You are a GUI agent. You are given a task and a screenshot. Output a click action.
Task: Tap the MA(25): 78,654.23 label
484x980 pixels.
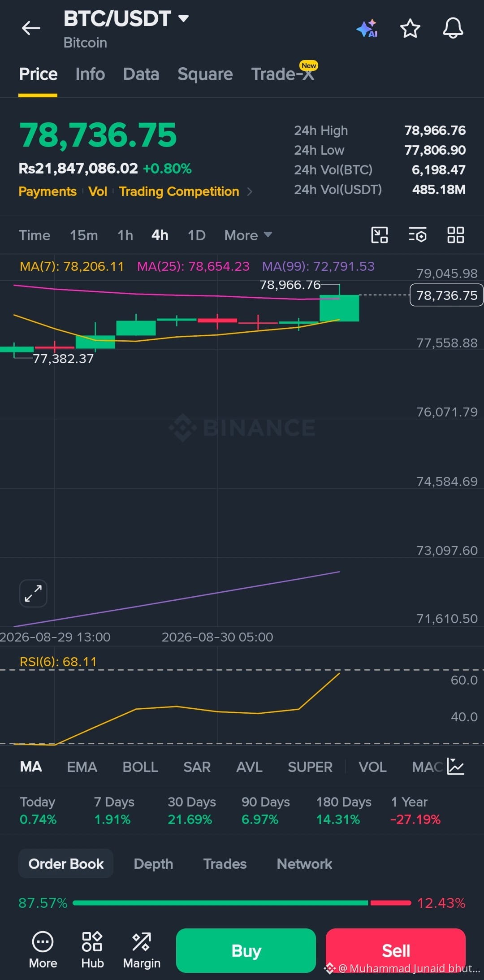point(193,266)
